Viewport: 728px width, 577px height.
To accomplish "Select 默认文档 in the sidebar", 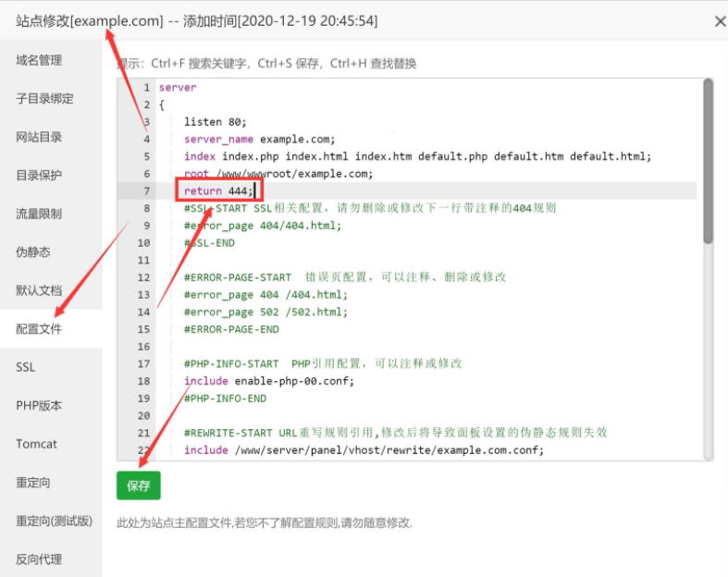I will (39, 290).
